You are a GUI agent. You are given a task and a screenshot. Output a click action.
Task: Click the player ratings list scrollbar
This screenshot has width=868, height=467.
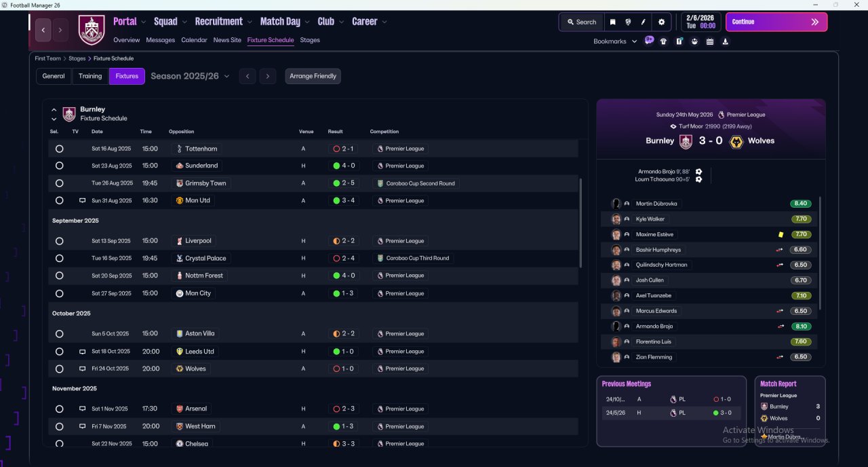[x=820, y=253]
